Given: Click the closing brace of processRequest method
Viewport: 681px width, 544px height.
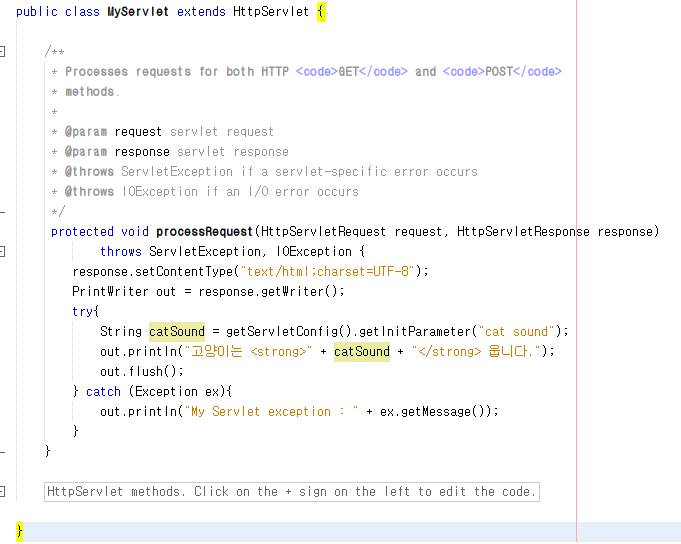Looking at the screenshot, I should (48, 451).
